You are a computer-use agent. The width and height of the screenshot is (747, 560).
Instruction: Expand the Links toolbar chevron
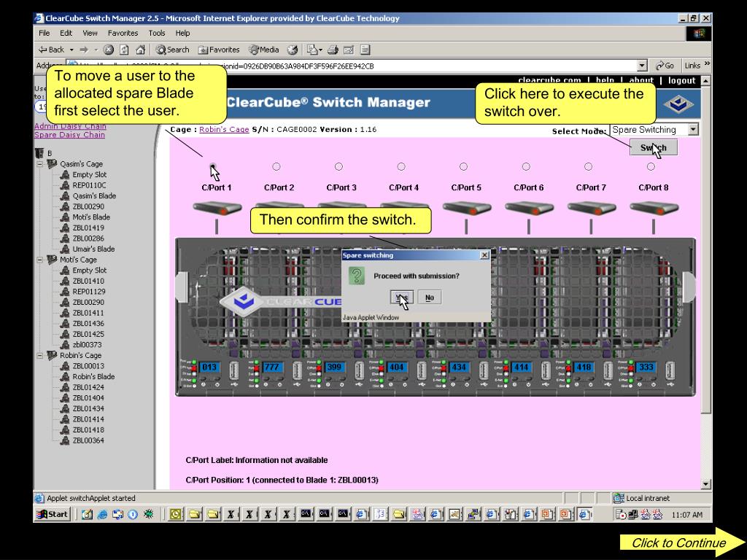707,64
